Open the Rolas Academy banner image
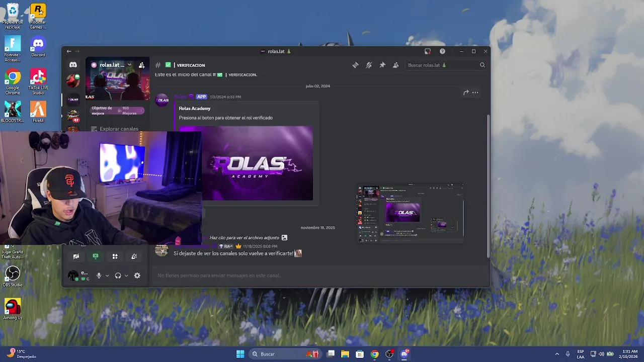The width and height of the screenshot is (644, 362). pos(257,163)
